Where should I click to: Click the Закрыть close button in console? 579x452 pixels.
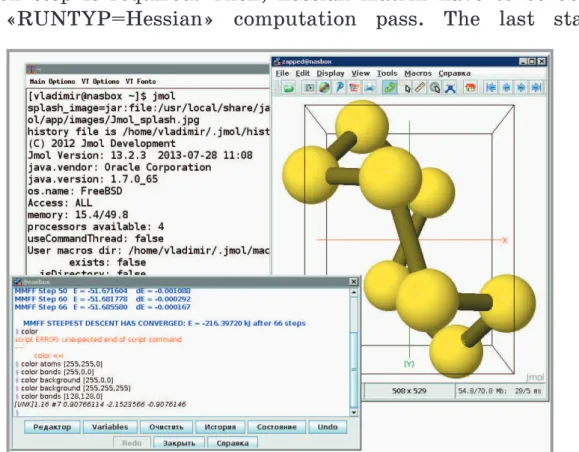point(179,443)
